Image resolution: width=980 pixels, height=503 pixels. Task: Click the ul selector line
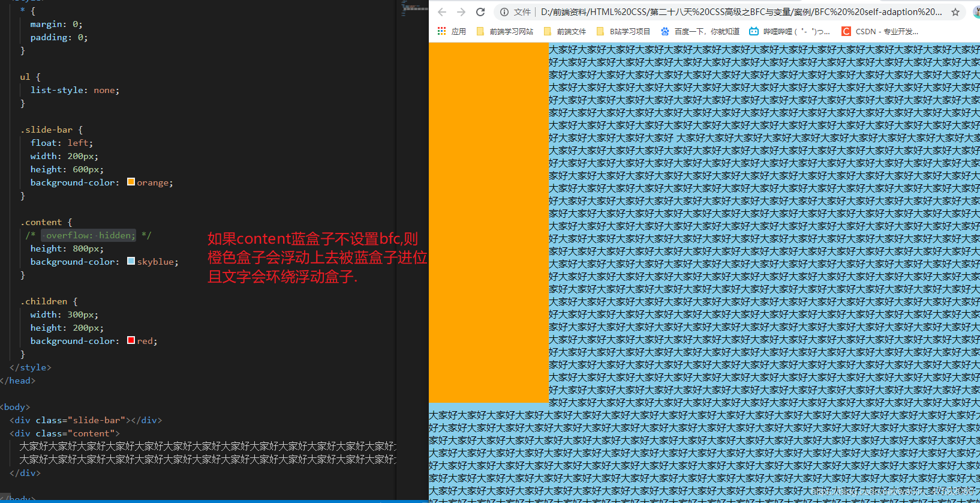coord(30,77)
